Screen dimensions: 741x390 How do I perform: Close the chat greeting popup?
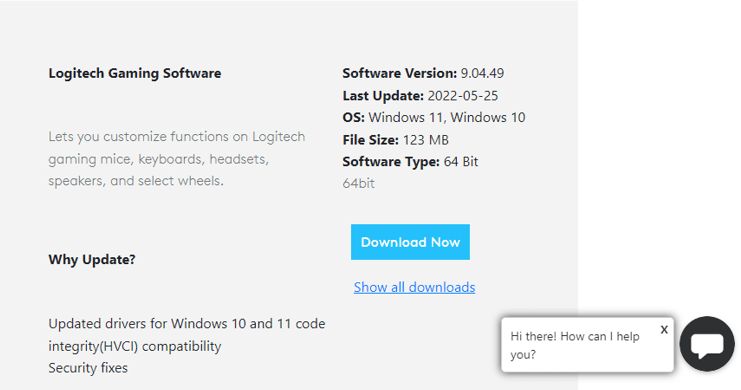point(664,329)
